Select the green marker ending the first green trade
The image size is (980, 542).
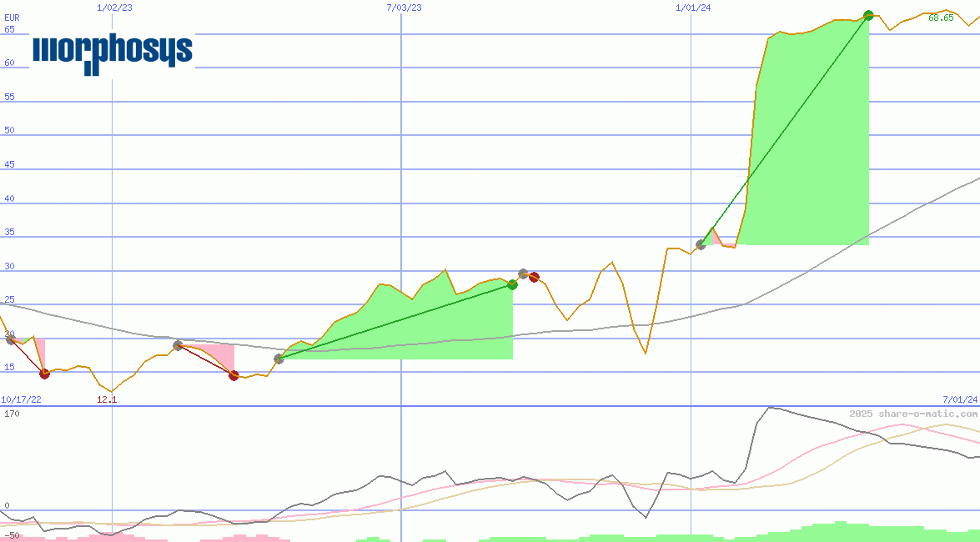[x=512, y=284]
